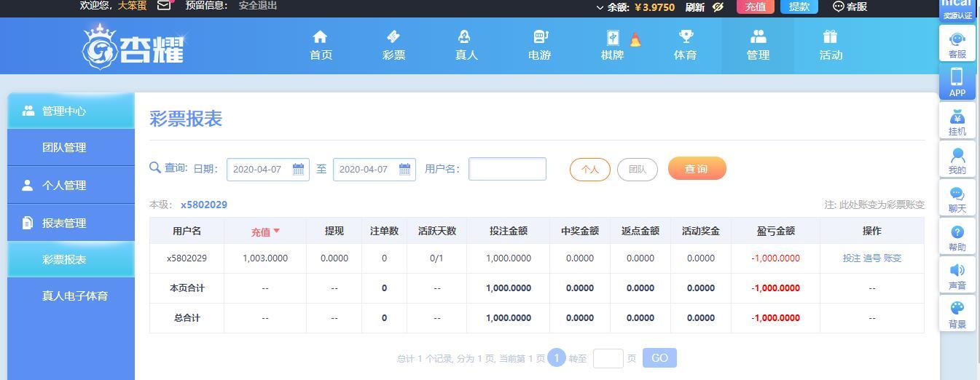Open the APP download icon
The width and height of the screenshot is (980, 380).
(957, 82)
